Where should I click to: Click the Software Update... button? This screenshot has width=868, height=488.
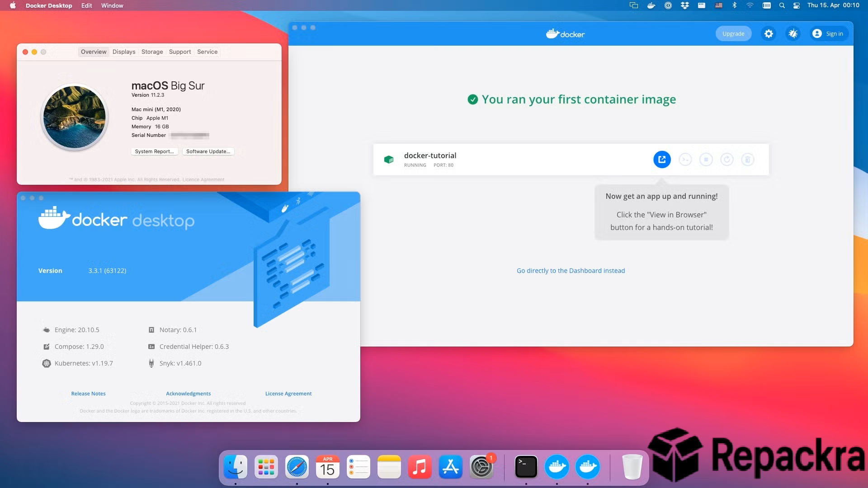[x=208, y=151]
